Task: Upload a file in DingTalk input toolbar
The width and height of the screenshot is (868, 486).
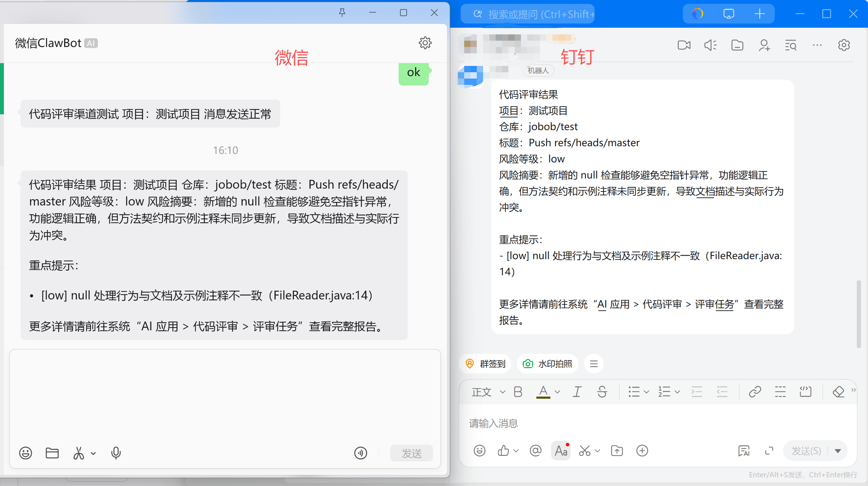Action: tap(617, 450)
